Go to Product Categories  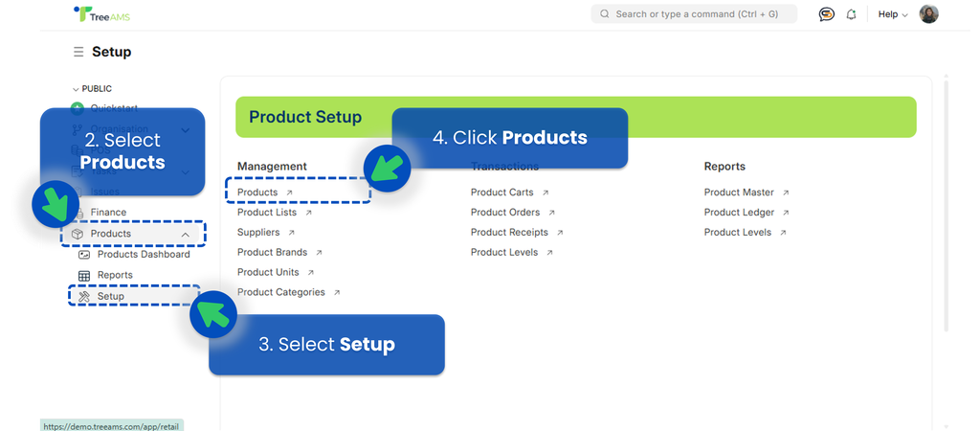coord(280,293)
